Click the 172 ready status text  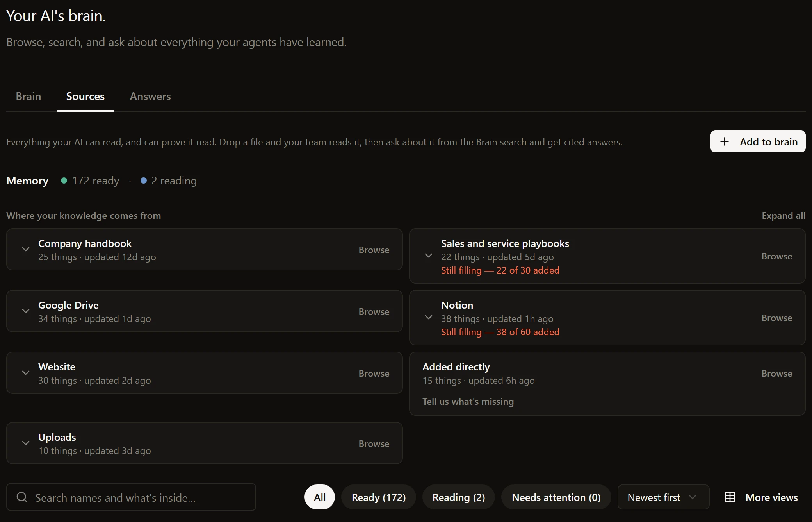[96, 181]
